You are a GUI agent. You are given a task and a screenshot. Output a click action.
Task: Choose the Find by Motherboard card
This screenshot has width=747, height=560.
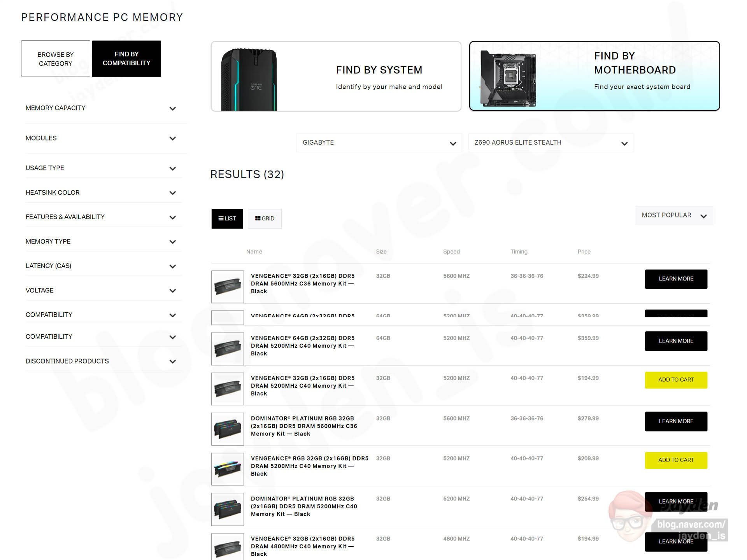click(594, 76)
